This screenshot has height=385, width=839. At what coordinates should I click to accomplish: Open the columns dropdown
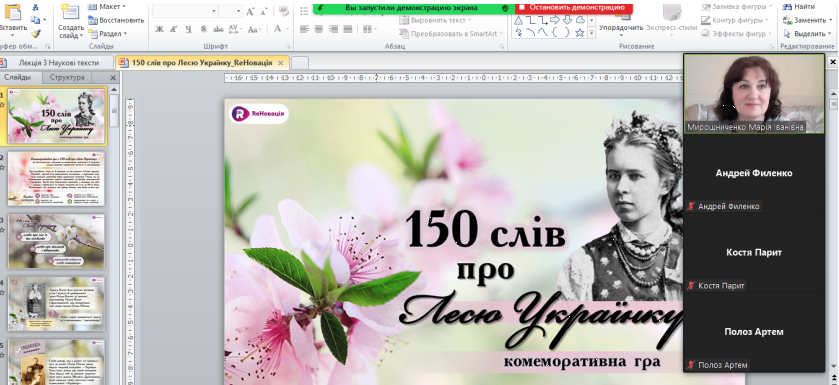pos(369,29)
